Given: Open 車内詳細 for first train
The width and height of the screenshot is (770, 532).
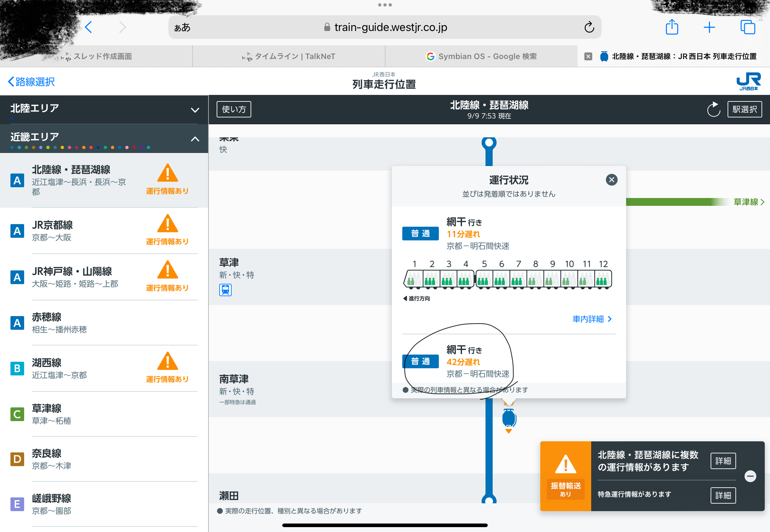Looking at the screenshot, I should tap(592, 319).
